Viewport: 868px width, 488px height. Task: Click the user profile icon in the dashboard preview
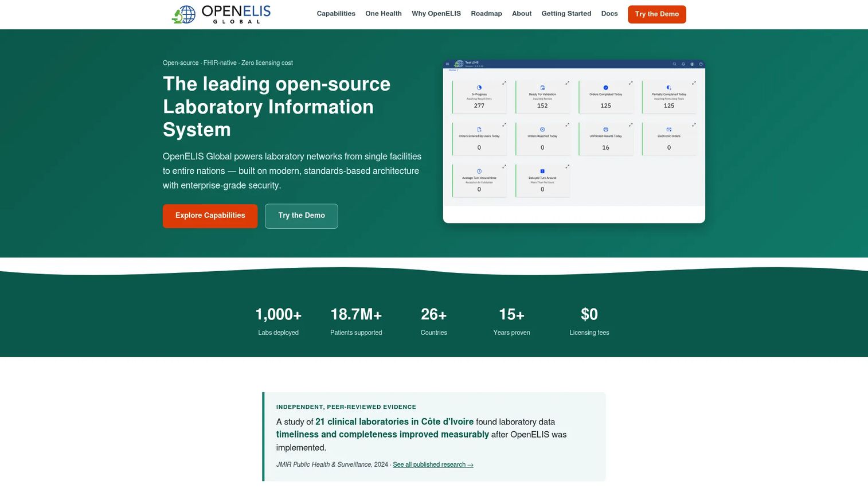[x=692, y=64]
